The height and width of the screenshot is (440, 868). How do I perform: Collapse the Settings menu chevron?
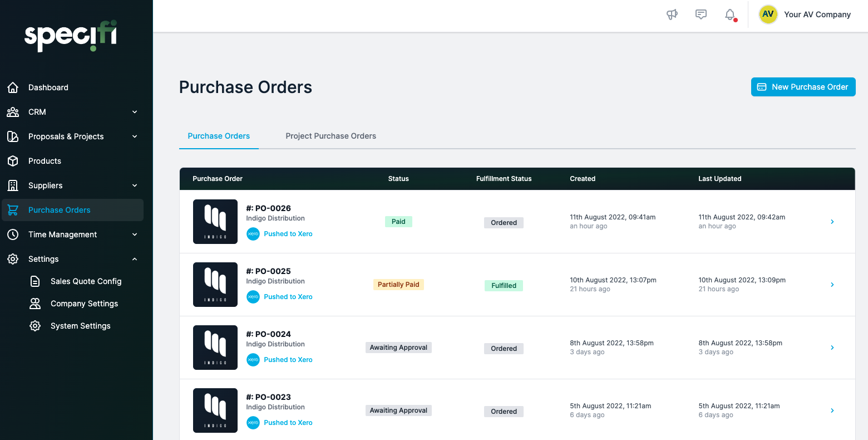click(x=135, y=259)
